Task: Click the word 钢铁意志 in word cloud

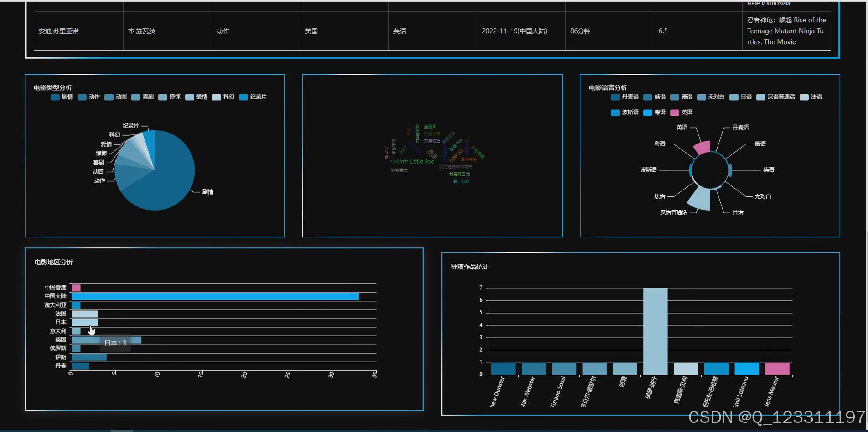Action: [x=399, y=170]
